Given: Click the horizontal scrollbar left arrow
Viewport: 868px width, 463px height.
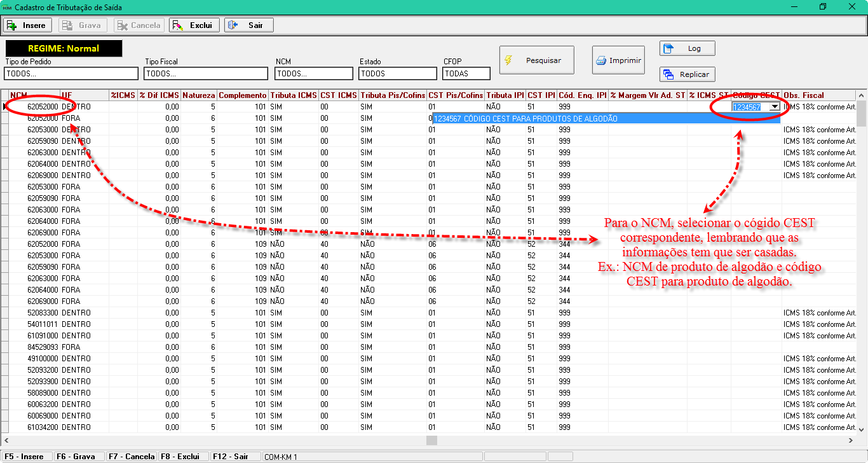Looking at the screenshot, I should (x=6, y=440).
